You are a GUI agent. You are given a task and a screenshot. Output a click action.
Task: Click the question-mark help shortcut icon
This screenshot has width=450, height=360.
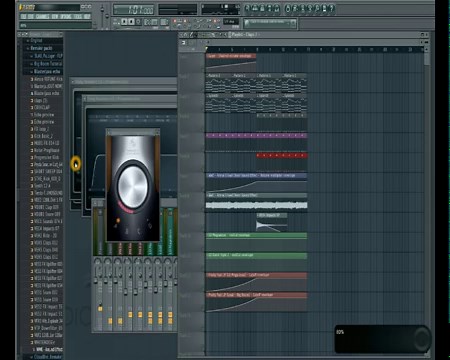pos(331,8)
